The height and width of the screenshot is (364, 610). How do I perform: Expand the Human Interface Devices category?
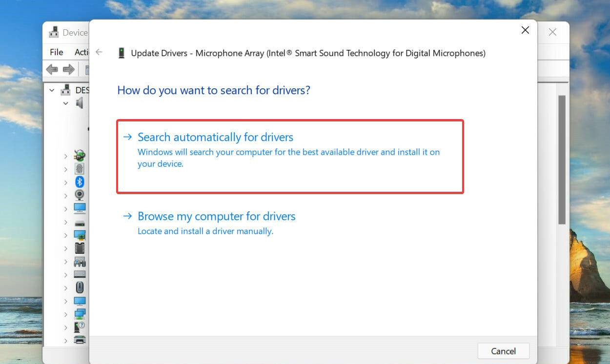(65, 262)
